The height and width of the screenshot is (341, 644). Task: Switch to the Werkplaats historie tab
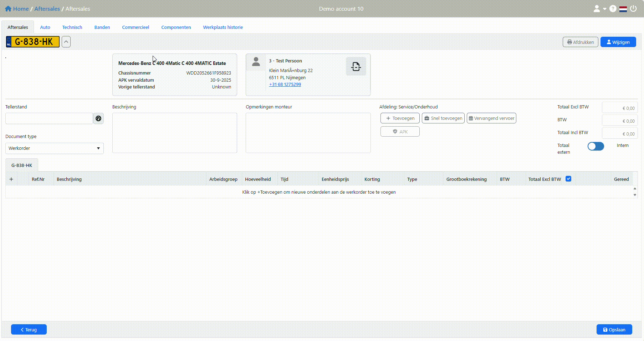[x=223, y=27]
